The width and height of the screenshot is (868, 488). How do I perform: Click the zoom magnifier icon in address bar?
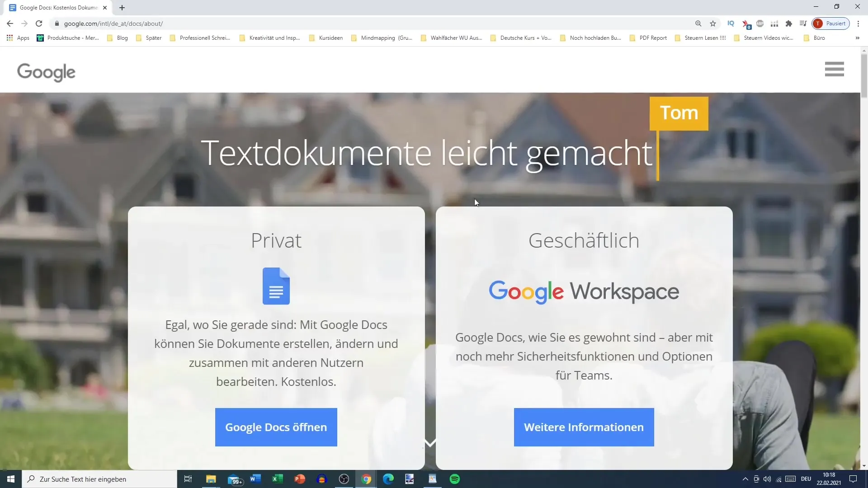[x=698, y=23]
